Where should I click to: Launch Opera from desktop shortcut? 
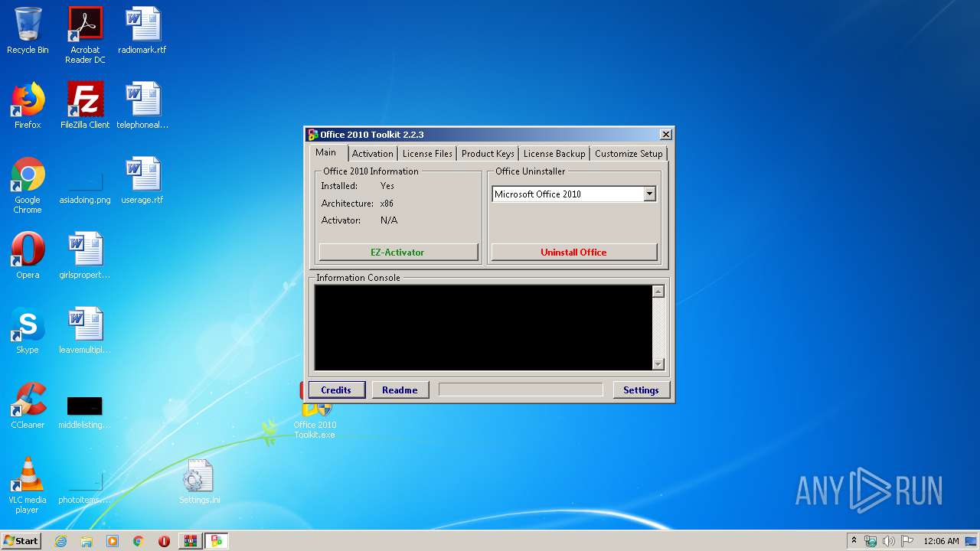tap(28, 256)
